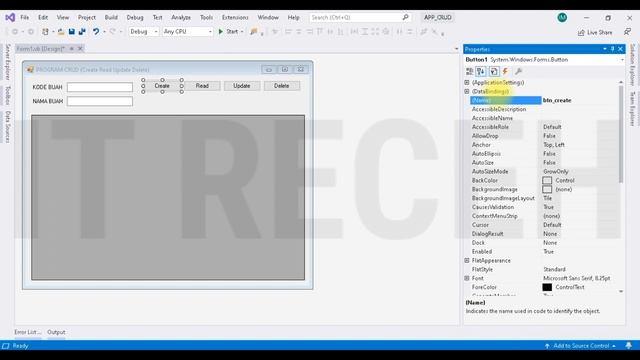640x360 pixels.
Task: Show the Properties page icon
Action: click(493, 71)
